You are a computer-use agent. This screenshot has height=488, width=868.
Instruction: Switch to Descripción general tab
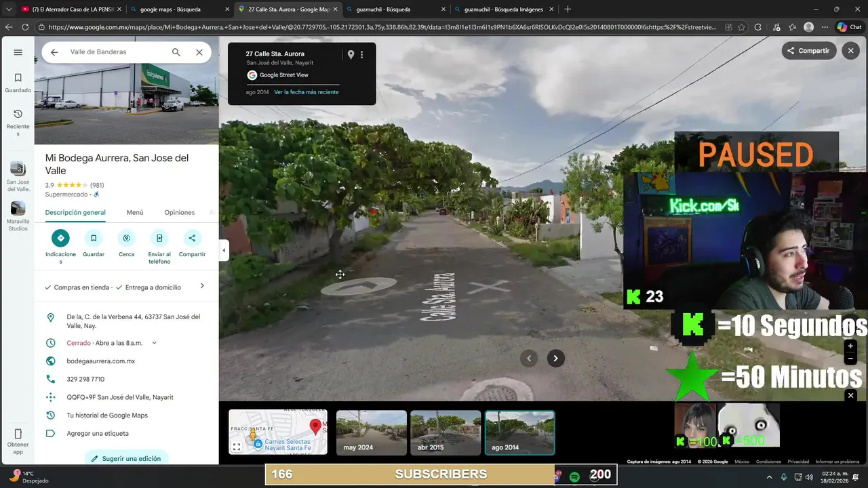75,212
